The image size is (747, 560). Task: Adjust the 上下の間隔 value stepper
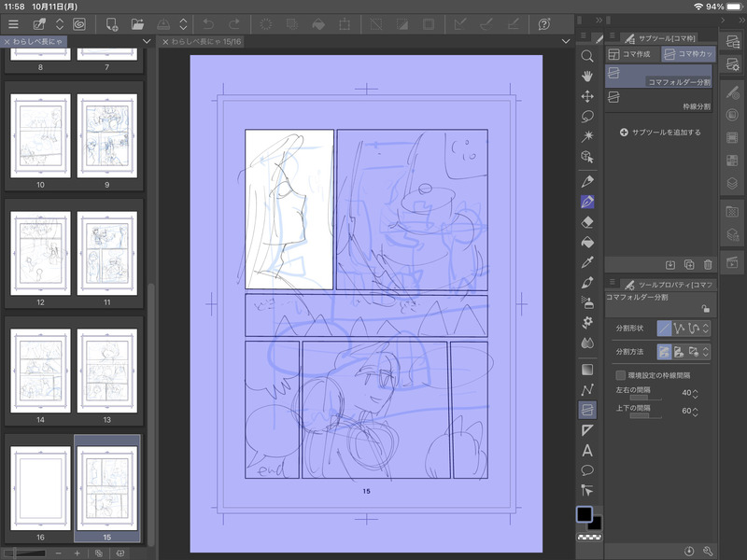coord(695,412)
